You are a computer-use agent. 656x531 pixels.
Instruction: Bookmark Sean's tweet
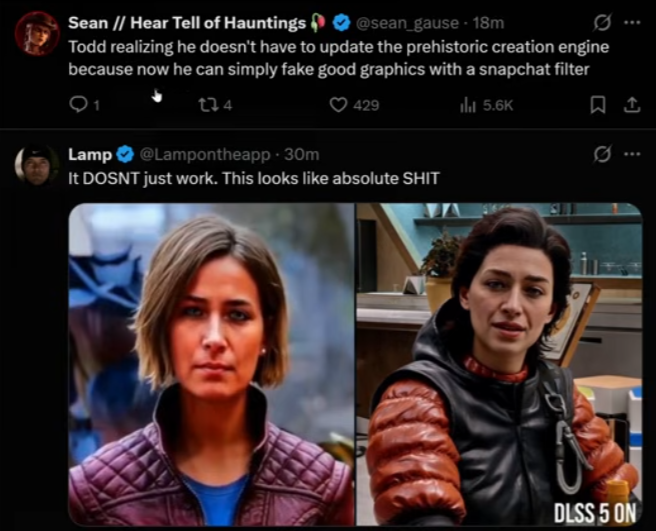click(597, 105)
